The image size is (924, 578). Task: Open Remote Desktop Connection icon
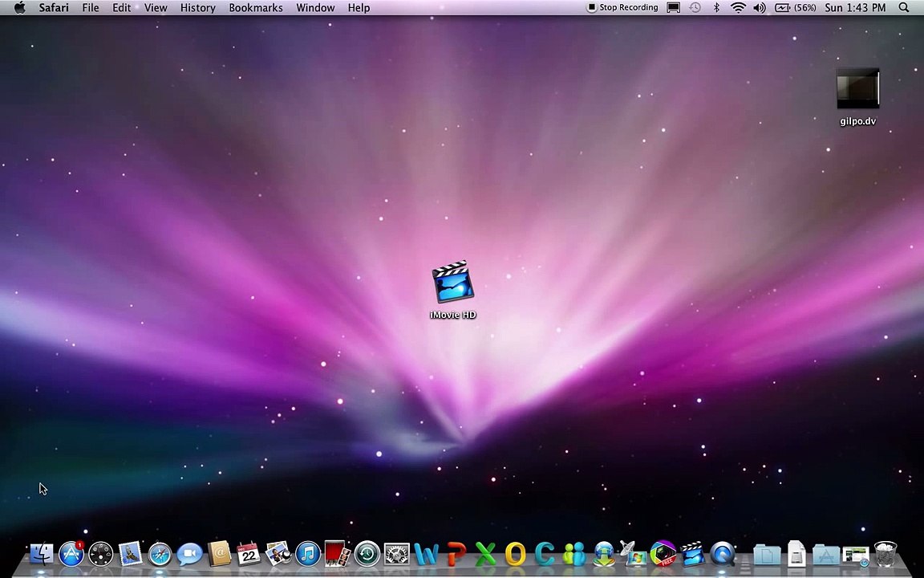pyautogui.click(x=634, y=554)
